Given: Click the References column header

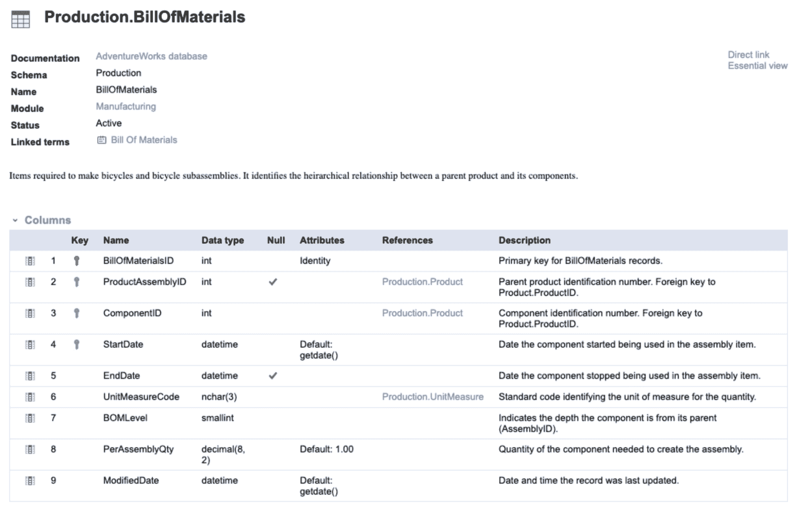Looking at the screenshot, I should pyautogui.click(x=407, y=240).
